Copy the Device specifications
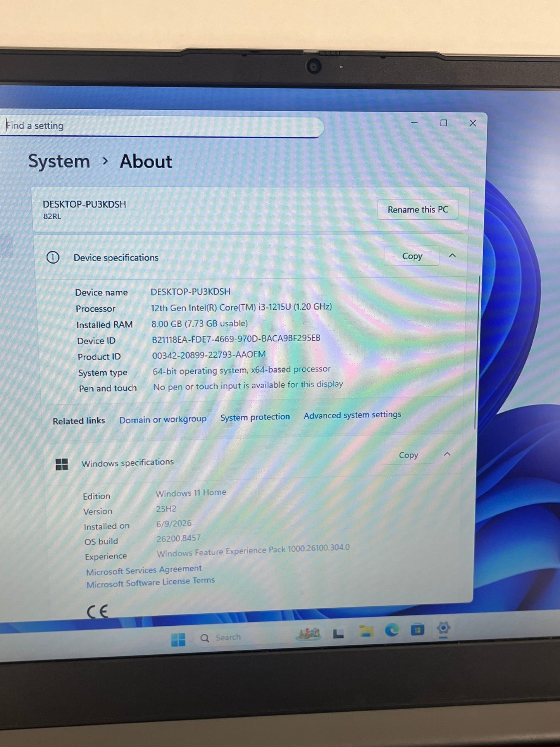The width and height of the screenshot is (560, 747). point(412,256)
